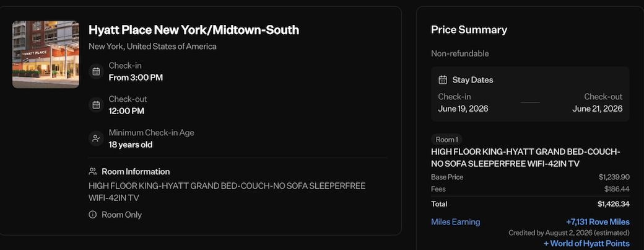
Task: Click the +7,131 Rove Miles link
Action: point(598,222)
